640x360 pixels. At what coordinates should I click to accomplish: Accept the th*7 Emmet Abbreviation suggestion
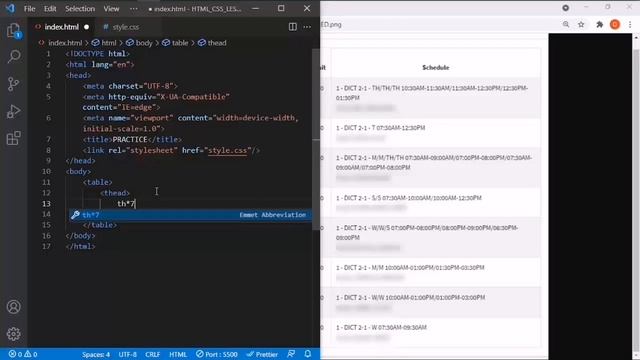point(190,215)
